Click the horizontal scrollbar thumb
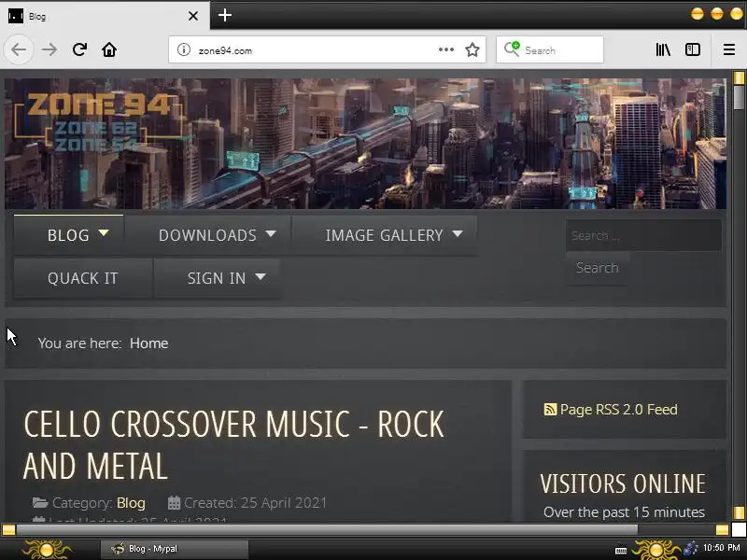This screenshot has height=560, width=747. [327, 530]
